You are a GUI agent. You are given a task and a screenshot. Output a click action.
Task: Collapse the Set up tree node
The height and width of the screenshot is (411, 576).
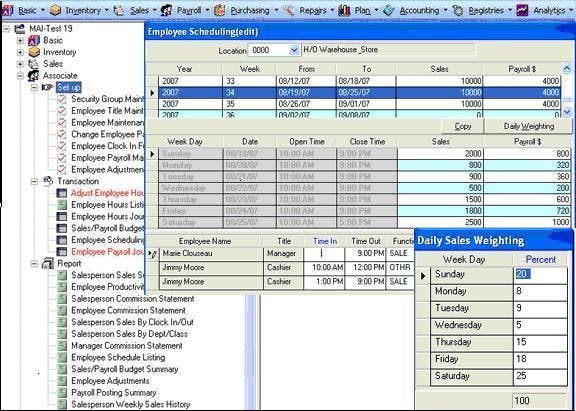(34, 87)
